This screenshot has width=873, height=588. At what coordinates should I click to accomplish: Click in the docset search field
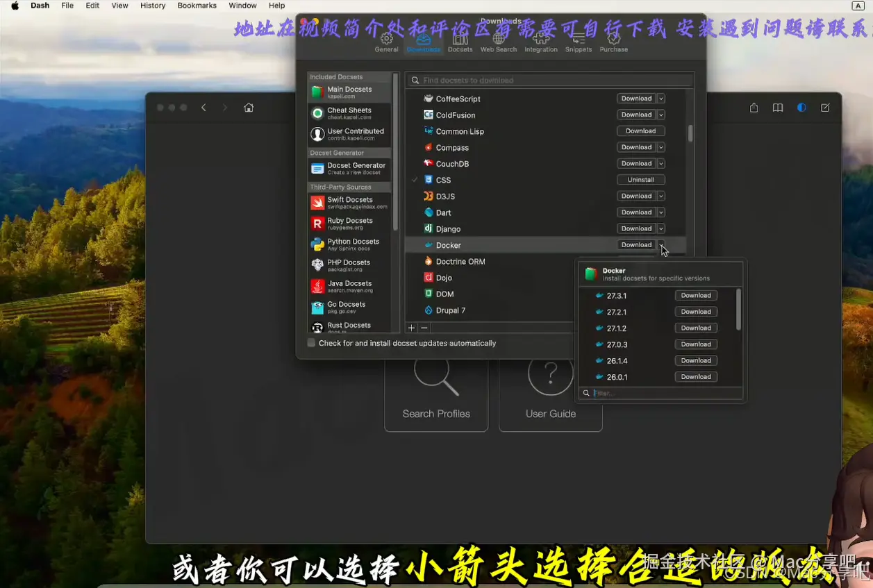pos(549,80)
